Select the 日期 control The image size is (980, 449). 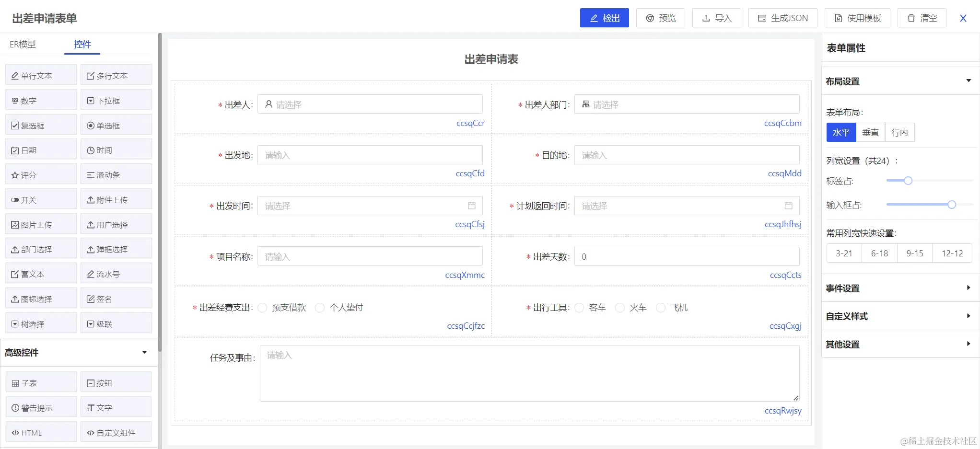[40, 149]
